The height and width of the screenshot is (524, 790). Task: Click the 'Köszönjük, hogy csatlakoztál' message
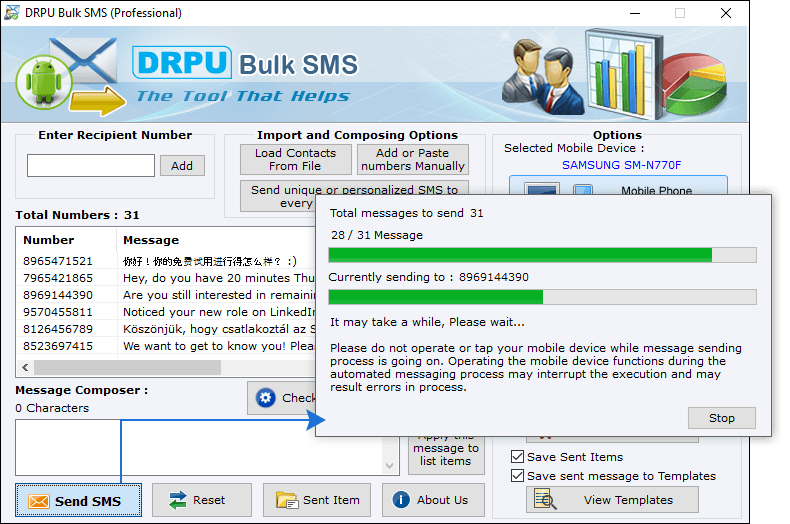(x=219, y=329)
